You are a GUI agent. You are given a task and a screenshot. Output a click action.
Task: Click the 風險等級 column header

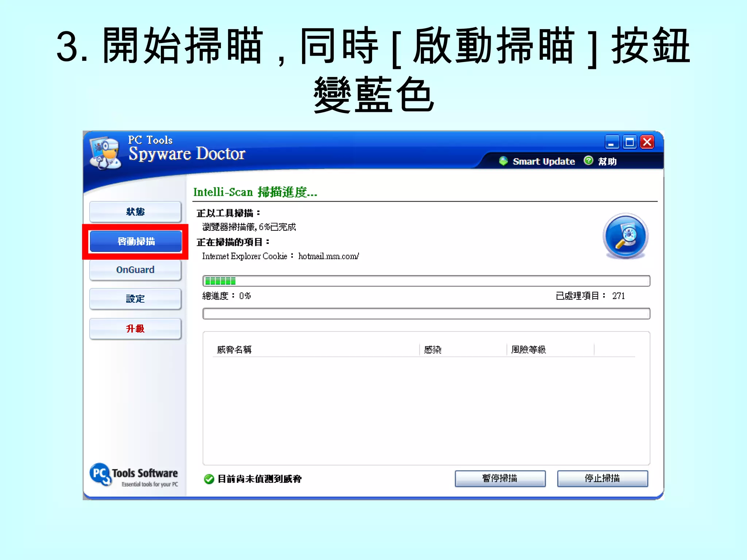[x=528, y=350]
